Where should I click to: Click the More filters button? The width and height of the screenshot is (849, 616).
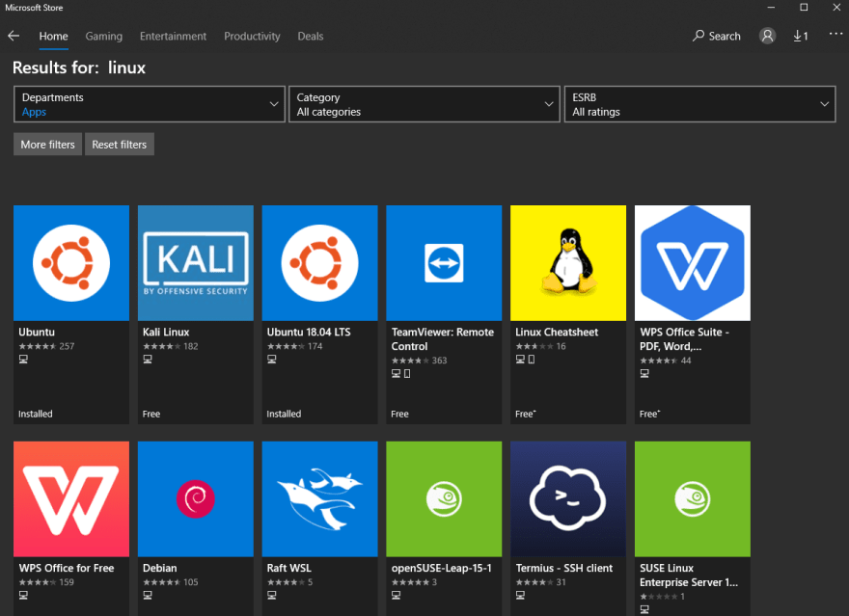(47, 145)
